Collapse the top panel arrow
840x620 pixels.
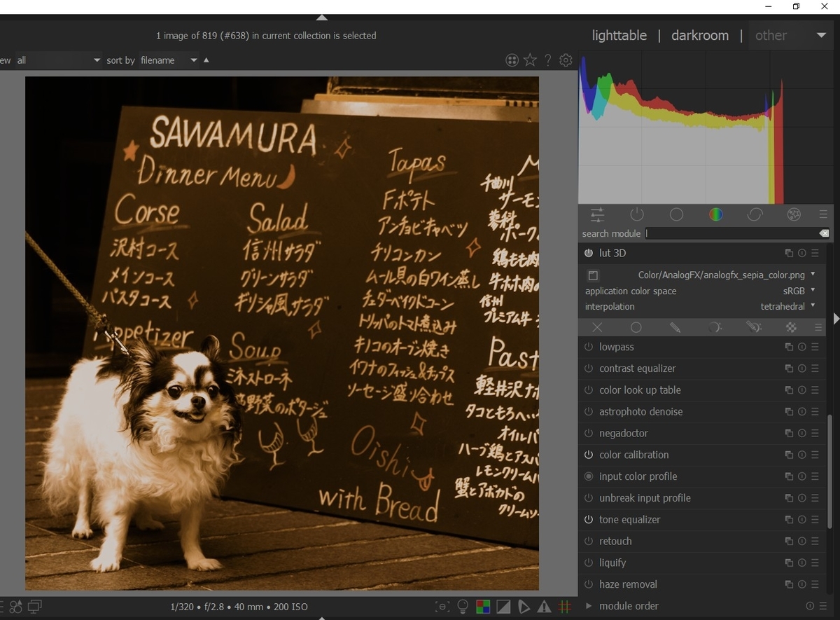point(321,18)
